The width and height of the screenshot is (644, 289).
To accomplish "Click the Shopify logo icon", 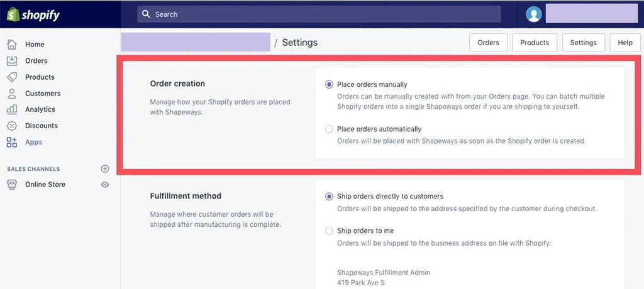I will [13, 15].
